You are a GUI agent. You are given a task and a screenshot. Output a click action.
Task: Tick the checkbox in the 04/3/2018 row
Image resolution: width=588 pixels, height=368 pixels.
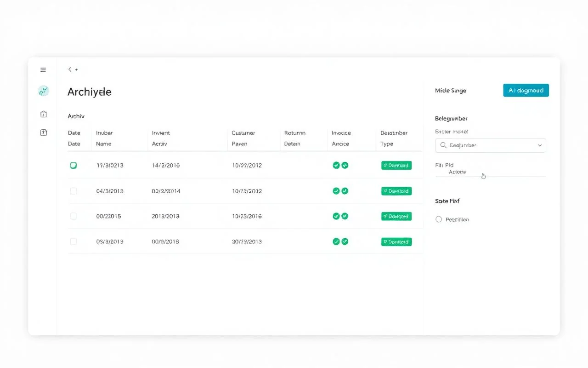73,191
